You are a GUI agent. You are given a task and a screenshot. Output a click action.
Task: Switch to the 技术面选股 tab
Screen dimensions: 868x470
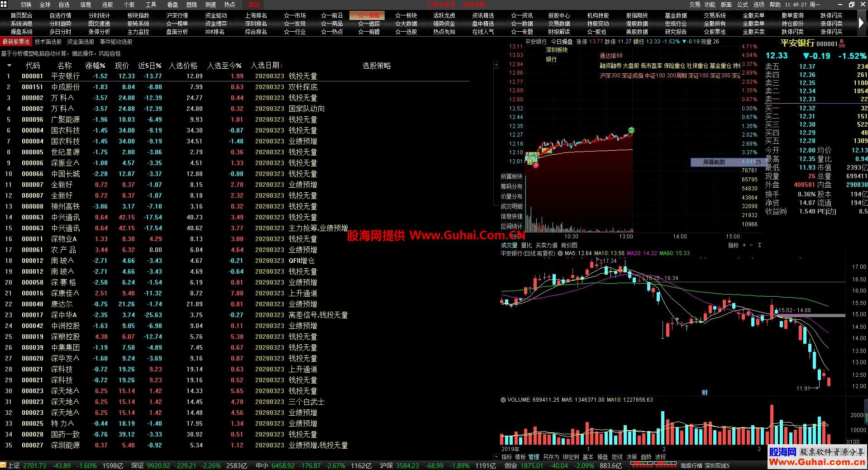[x=48, y=42]
